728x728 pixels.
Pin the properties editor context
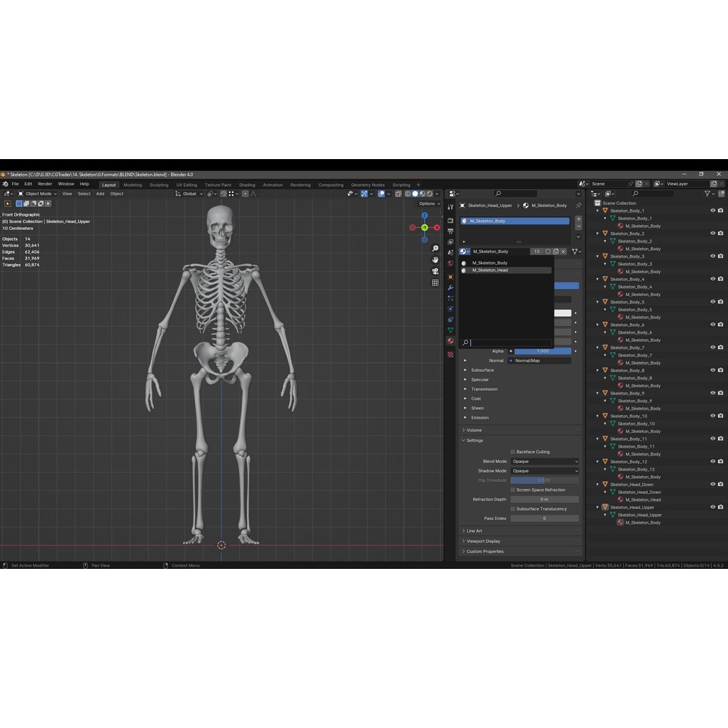click(578, 205)
